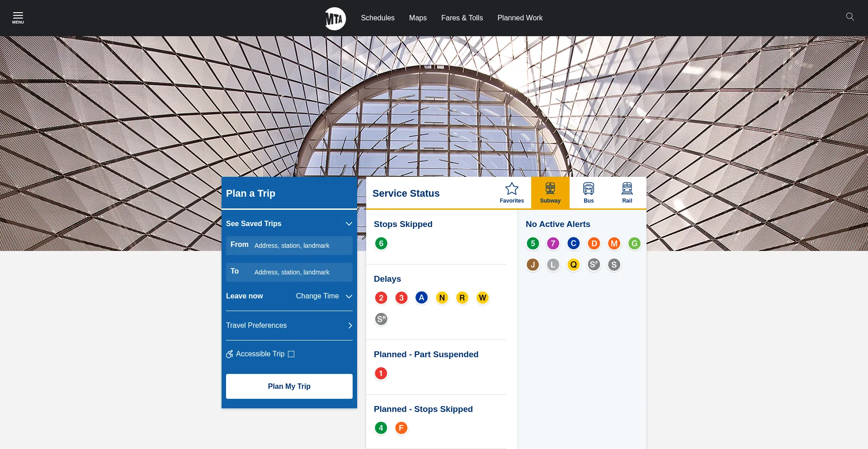Image resolution: width=868 pixels, height=449 pixels.
Task: Click the D train icon in No Active Alerts
Action: pyautogui.click(x=594, y=244)
